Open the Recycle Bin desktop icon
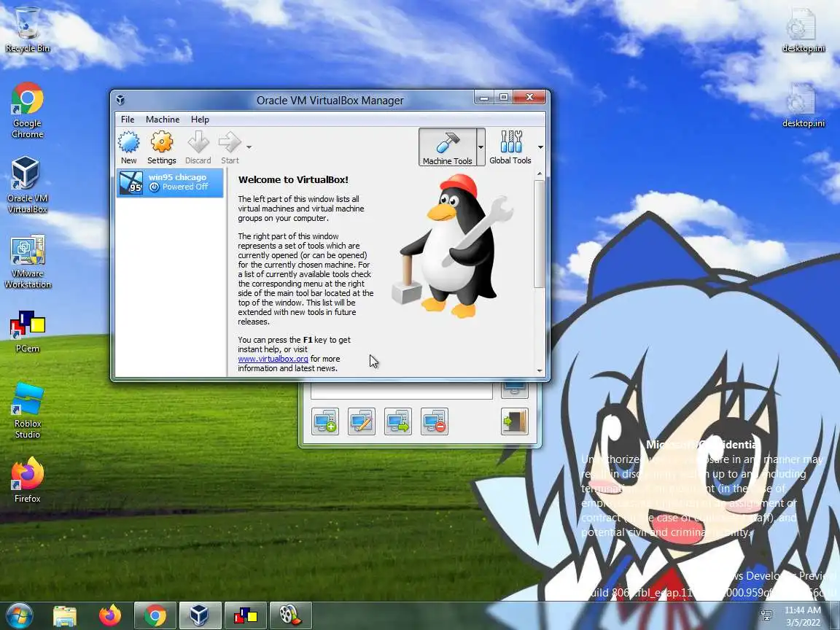The image size is (840, 630). coord(27,29)
